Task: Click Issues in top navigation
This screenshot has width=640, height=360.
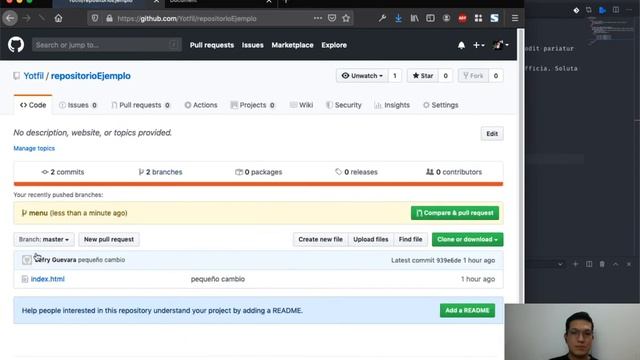Action: point(253,45)
